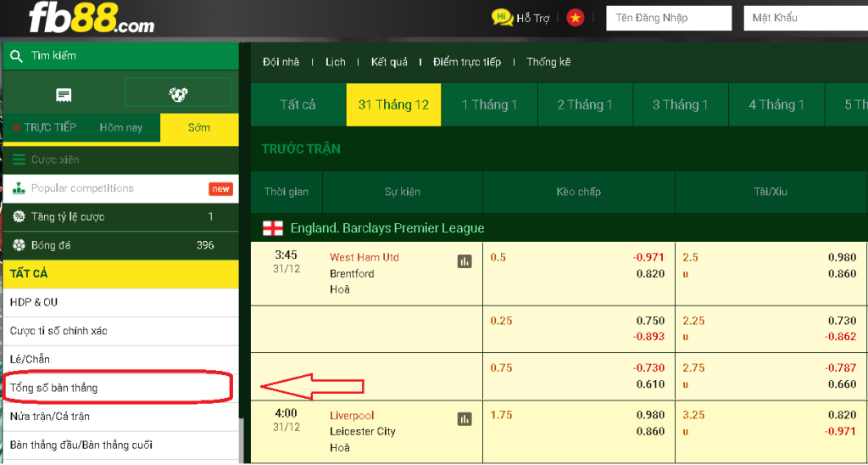Select Tổng số bàn thắng bet type
Viewport: 868px width, 465px height.
click(120, 388)
